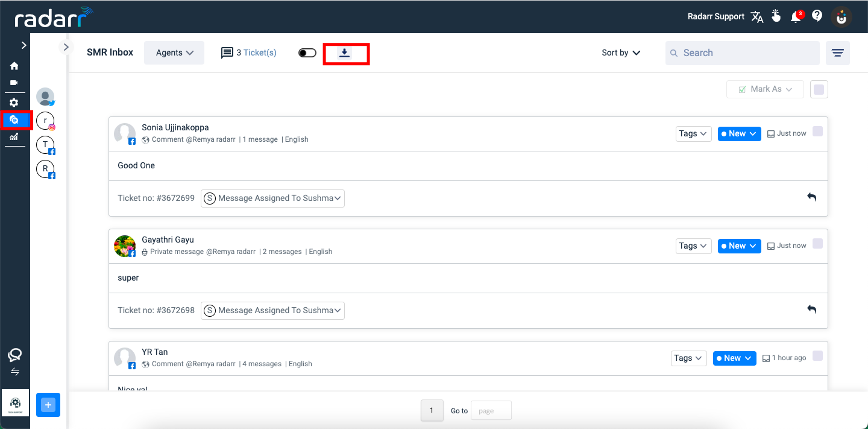Open the notifications bell with 3 alerts

tap(796, 16)
